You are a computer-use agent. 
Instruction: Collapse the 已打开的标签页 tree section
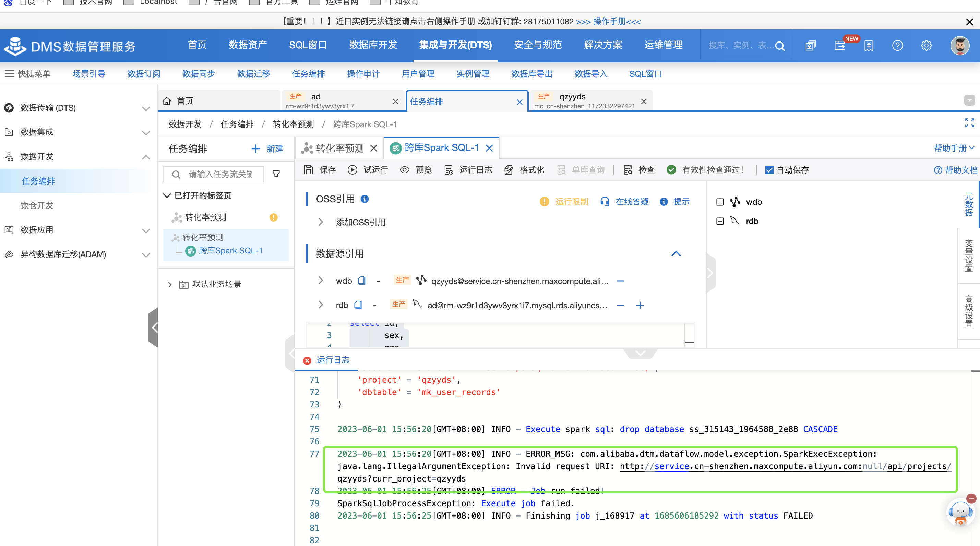pos(167,195)
